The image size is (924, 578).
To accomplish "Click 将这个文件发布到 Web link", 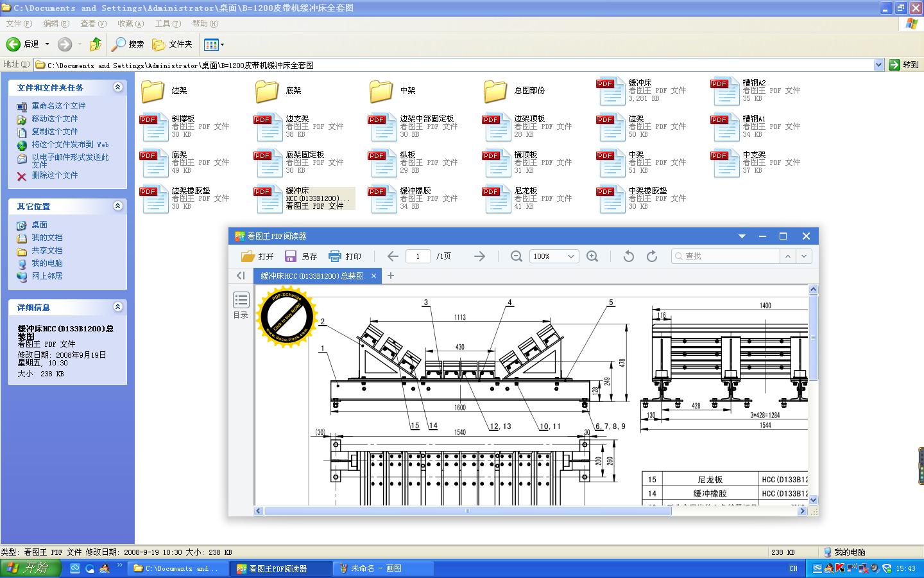I will pyautogui.click(x=70, y=144).
